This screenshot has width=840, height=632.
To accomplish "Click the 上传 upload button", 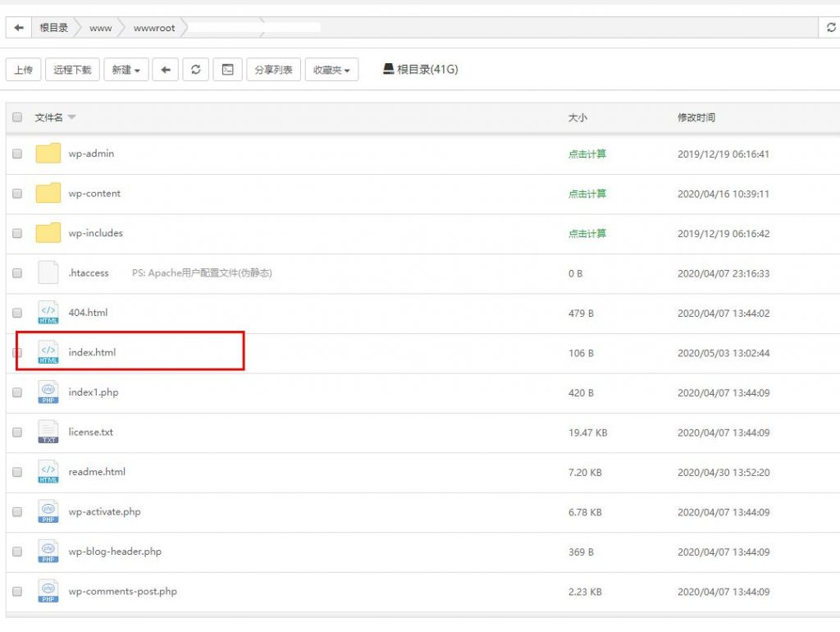I will [23, 70].
